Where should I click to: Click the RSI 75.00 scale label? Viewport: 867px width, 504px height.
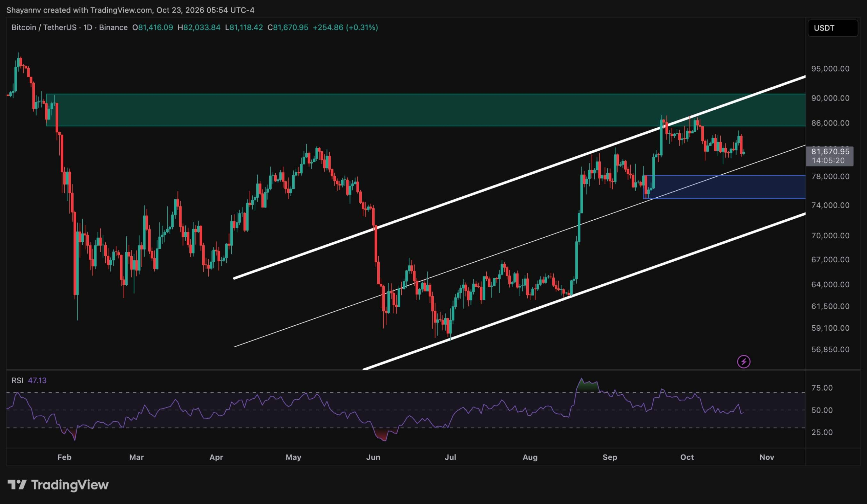click(x=822, y=388)
